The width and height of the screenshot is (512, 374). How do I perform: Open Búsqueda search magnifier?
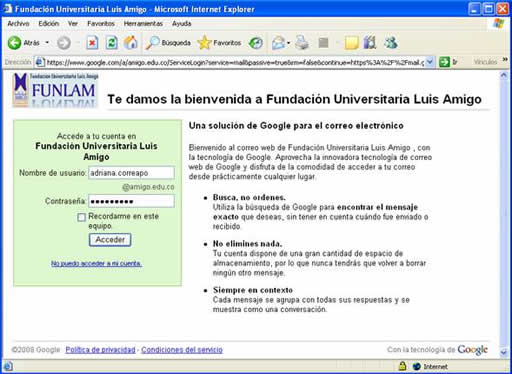tap(168, 43)
